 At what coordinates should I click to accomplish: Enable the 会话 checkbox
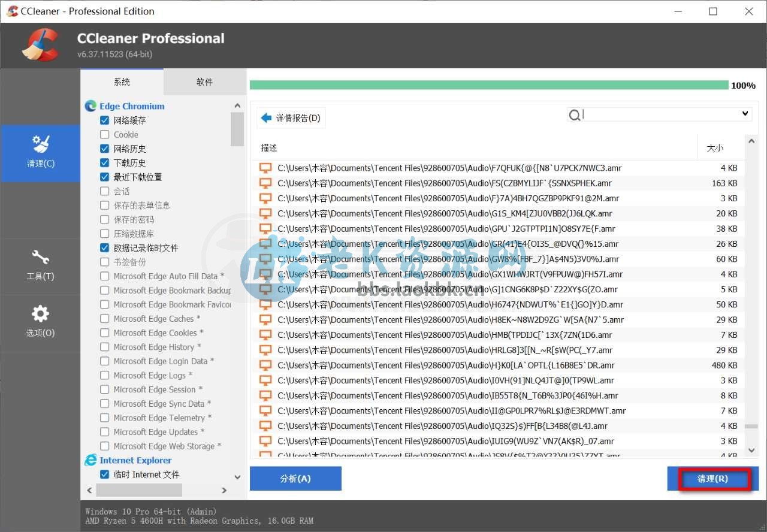coord(105,191)
